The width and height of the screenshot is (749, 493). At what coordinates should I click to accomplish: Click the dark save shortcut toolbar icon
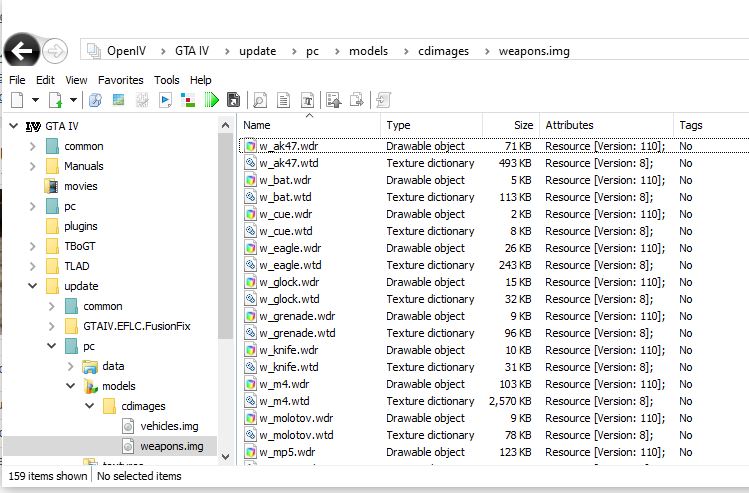(234, 100)
